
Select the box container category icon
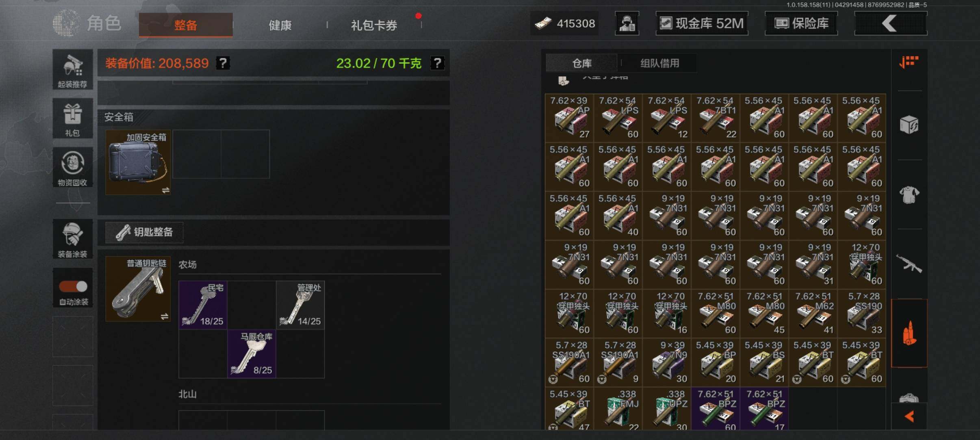click(909, 125)
